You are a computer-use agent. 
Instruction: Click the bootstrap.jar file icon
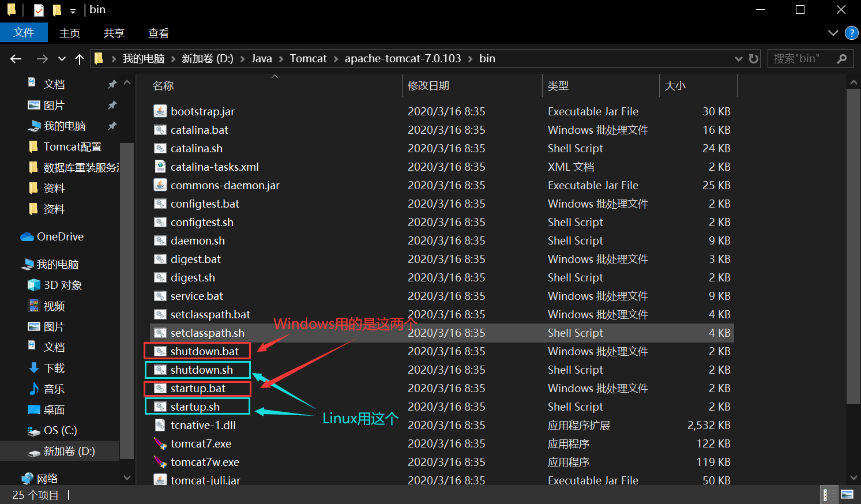pos(160,111)
